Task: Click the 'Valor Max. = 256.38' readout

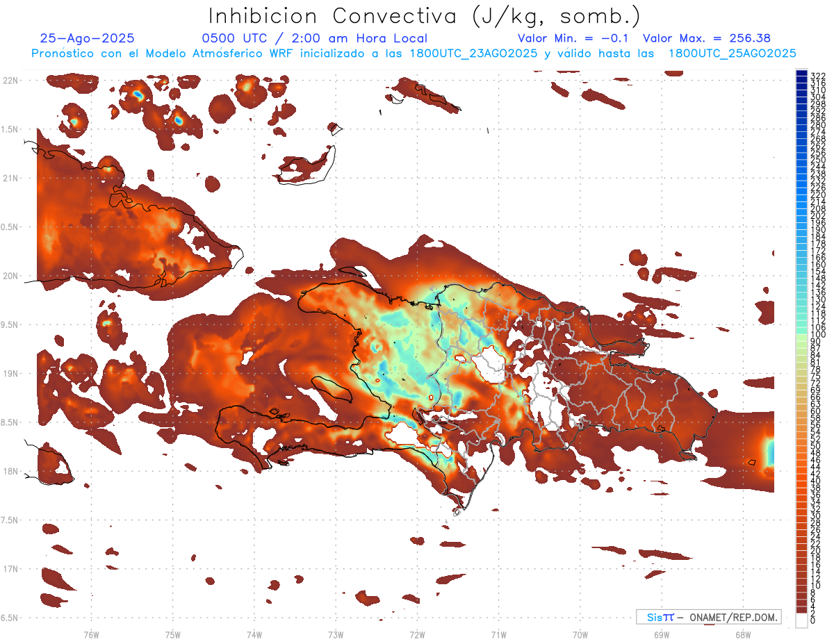Action: pos(707,39)
